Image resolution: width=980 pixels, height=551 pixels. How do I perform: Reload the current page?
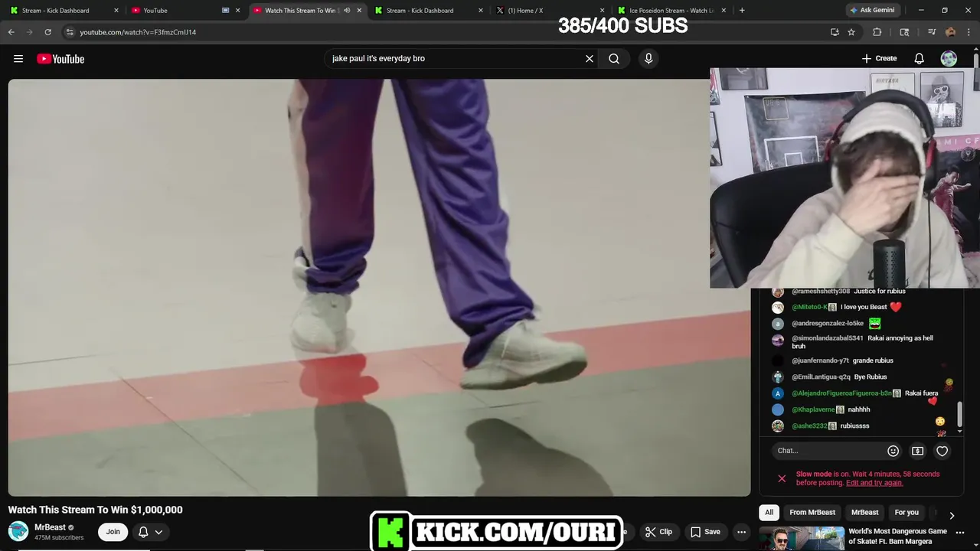47,32
